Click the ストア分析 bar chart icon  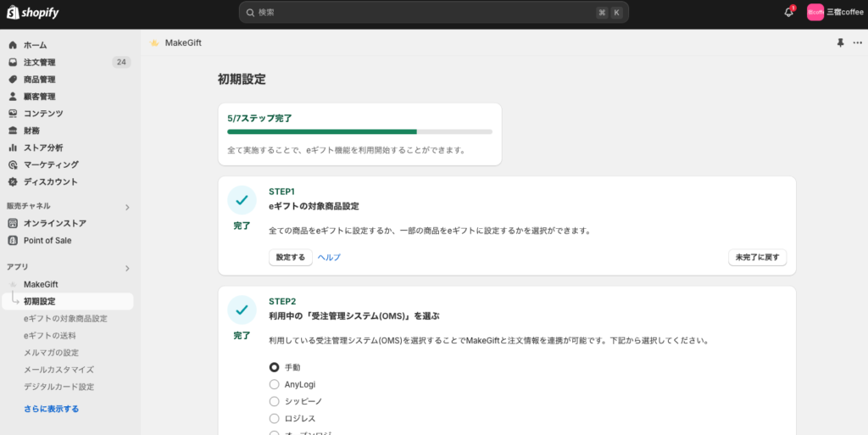(13, 148)
